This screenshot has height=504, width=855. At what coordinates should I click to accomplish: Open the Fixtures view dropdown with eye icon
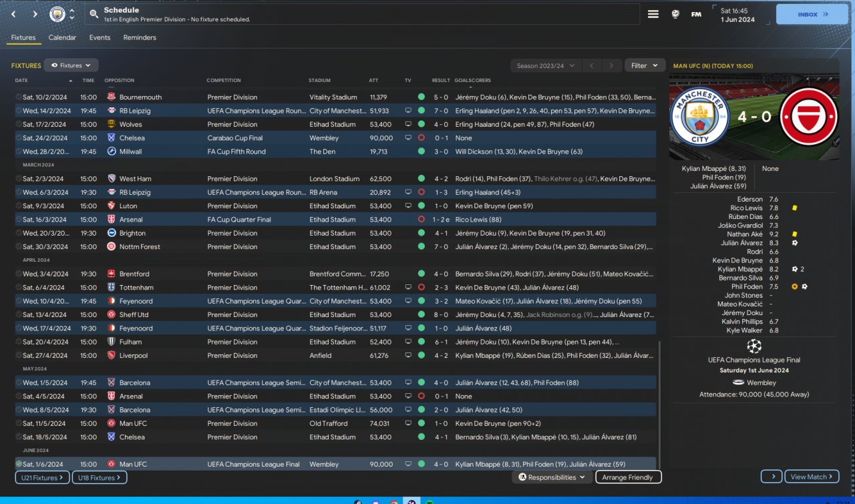[71, 65]
